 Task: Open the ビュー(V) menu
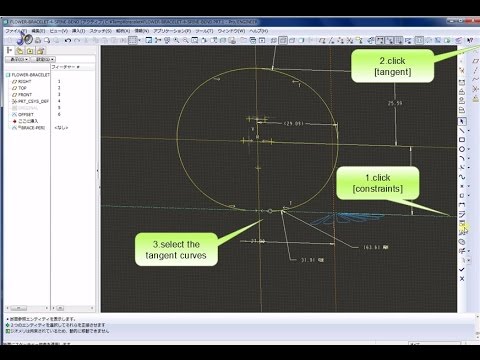tap(59, 31)
